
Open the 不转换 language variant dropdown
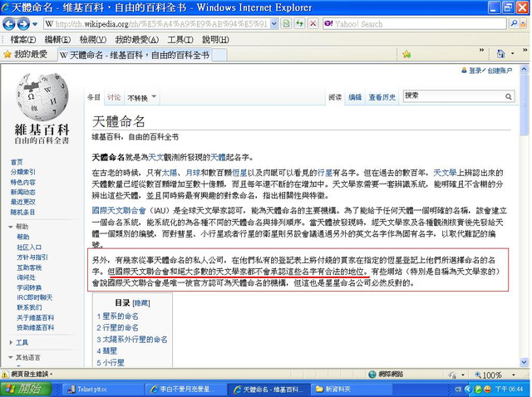(141, 98)
